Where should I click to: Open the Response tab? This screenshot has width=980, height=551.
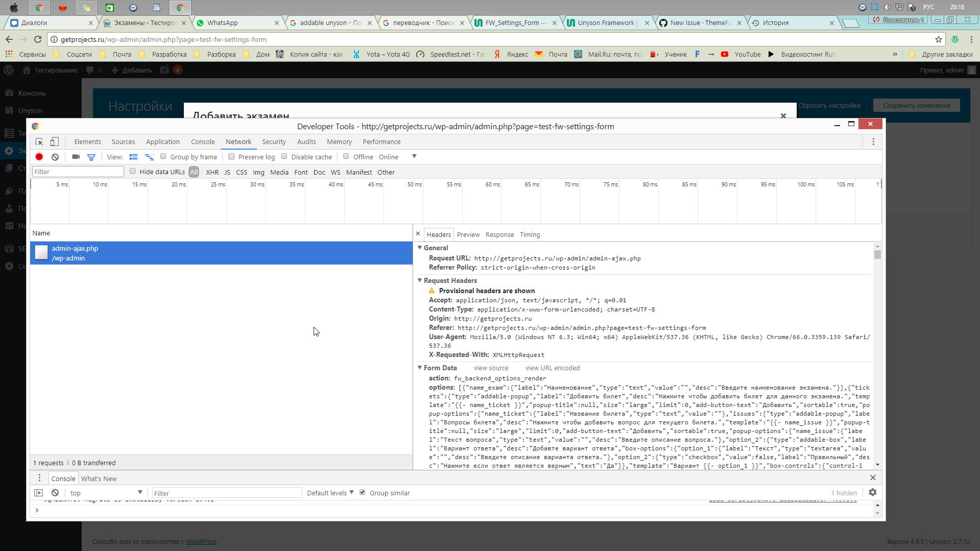coord(499,234)
